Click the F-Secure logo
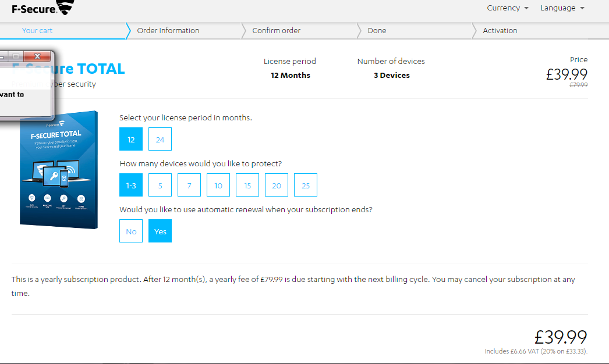The height and width of the screenshot is (364, 609). (43, 8)
